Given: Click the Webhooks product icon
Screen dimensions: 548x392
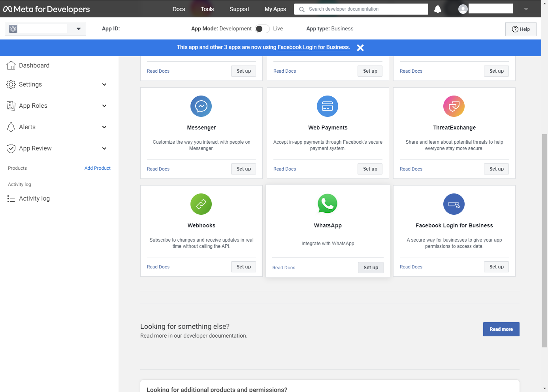Looking at the screenshot, I should (201, 204).
